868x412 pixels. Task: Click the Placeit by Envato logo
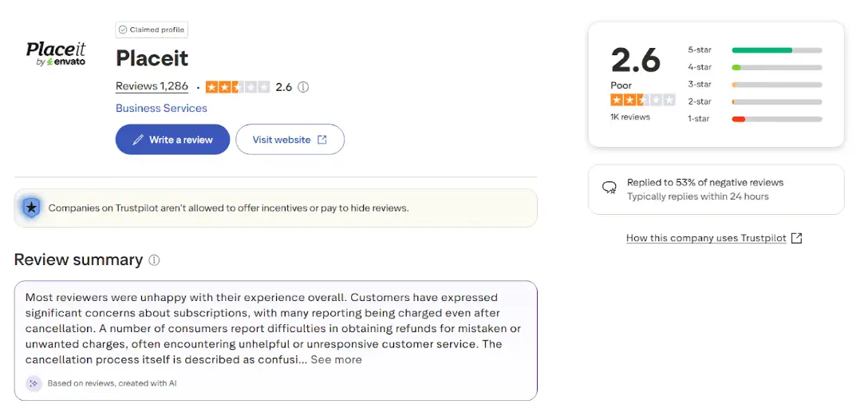pos(56,53)
